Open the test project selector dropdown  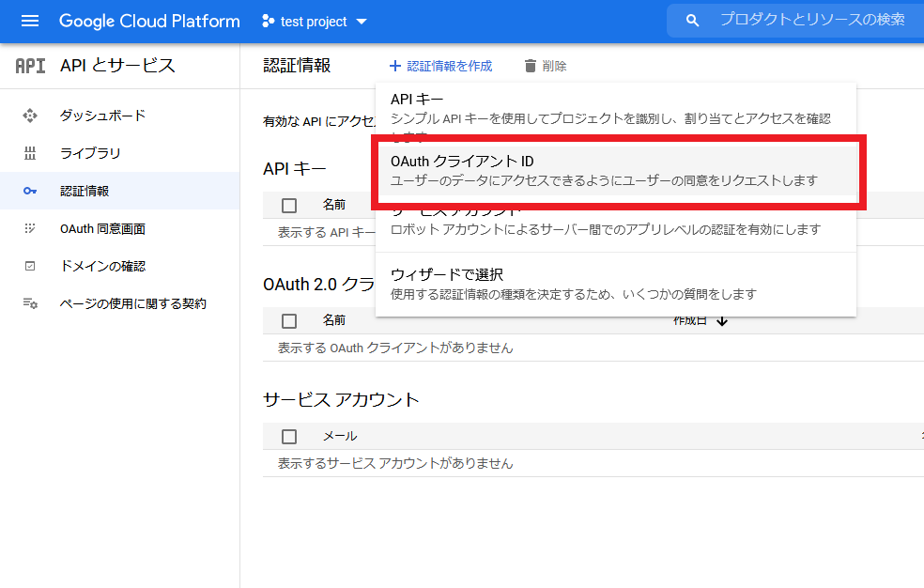tap(315, 22)
